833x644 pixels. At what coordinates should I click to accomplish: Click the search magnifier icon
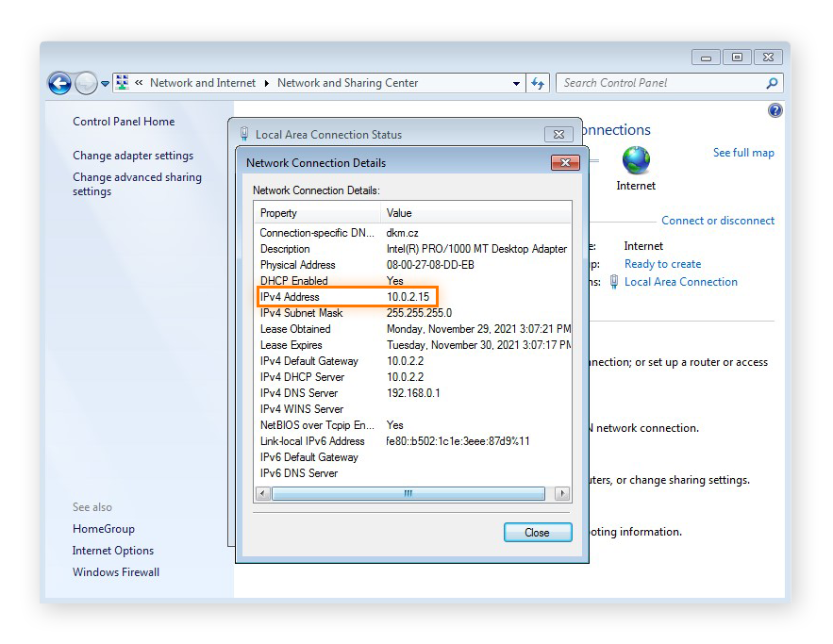[774, 83]
